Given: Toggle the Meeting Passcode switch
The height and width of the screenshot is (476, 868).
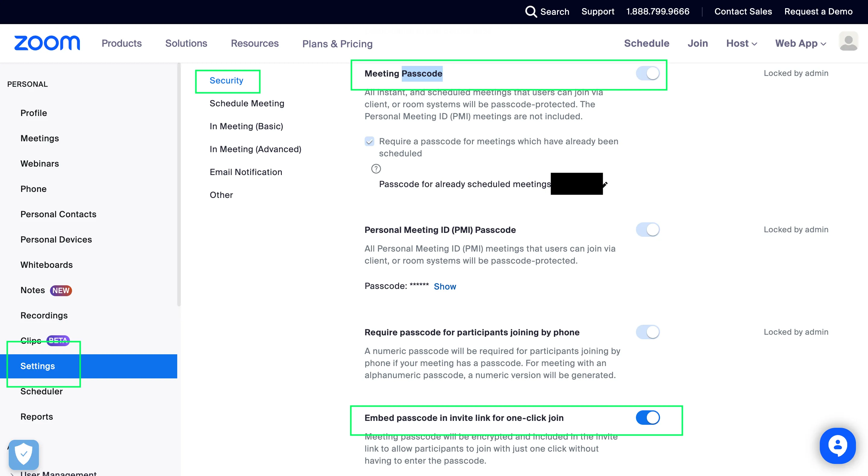Looking at the screenshot, I should (648, 74).
